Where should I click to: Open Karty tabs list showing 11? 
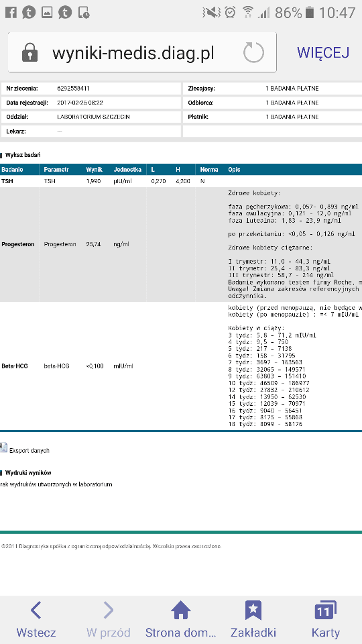326,619
